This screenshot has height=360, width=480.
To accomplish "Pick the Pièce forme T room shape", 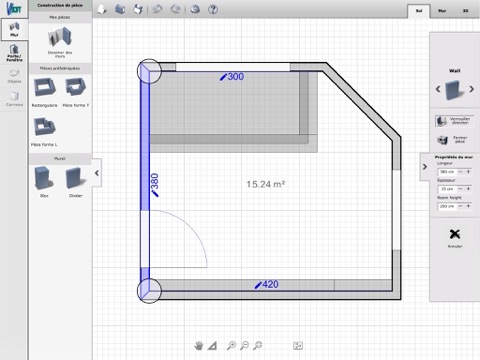I will [76, 92].
